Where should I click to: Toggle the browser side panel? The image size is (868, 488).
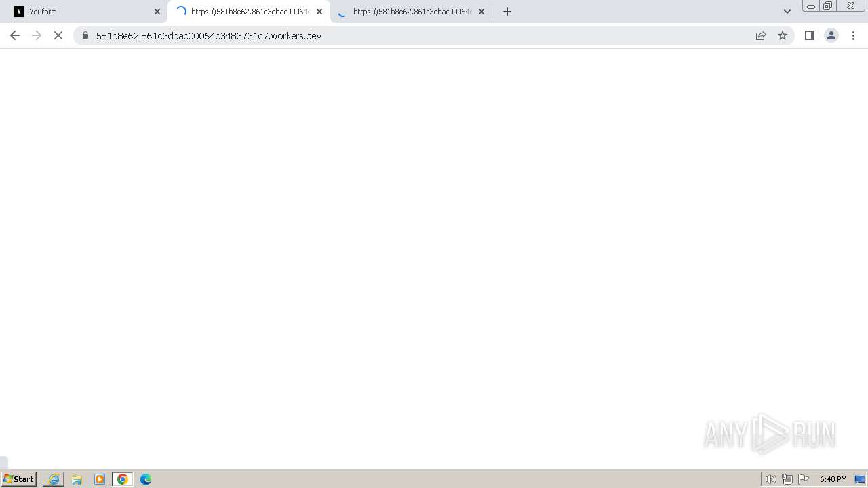pyautogui.click(x=810, y=35)
